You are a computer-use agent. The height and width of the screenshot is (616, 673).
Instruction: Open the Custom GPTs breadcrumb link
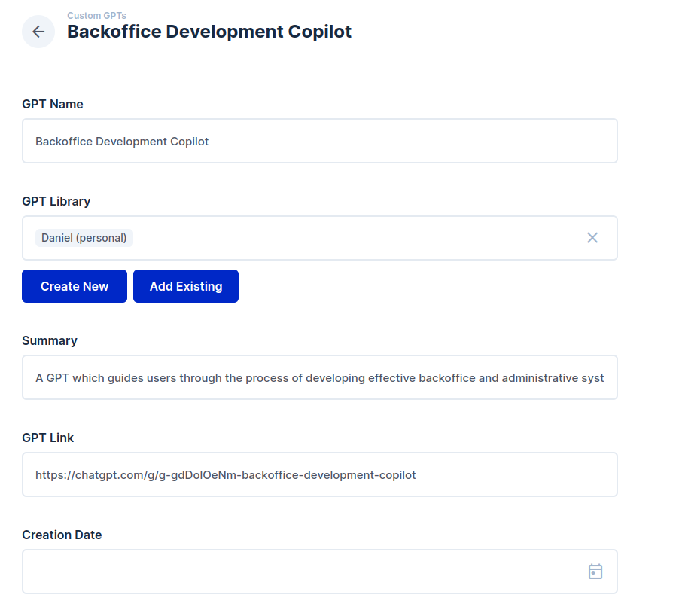click(x=96, y=16)
